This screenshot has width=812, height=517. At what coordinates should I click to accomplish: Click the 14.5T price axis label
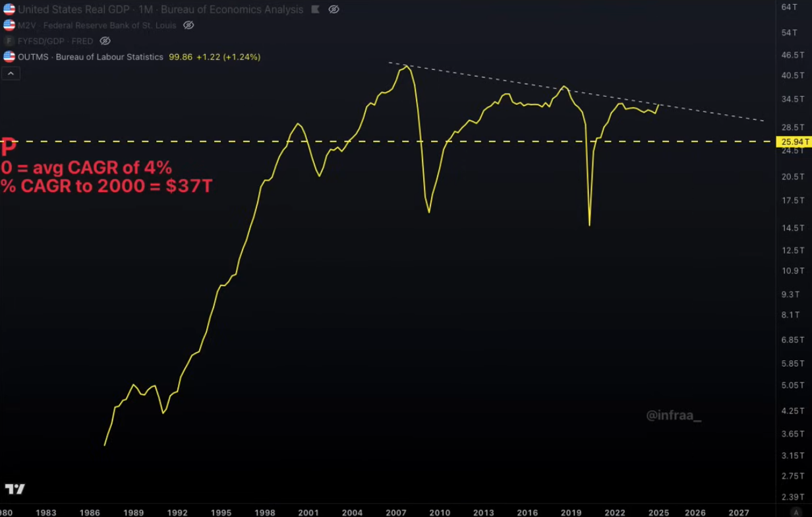tap(792, 228)
